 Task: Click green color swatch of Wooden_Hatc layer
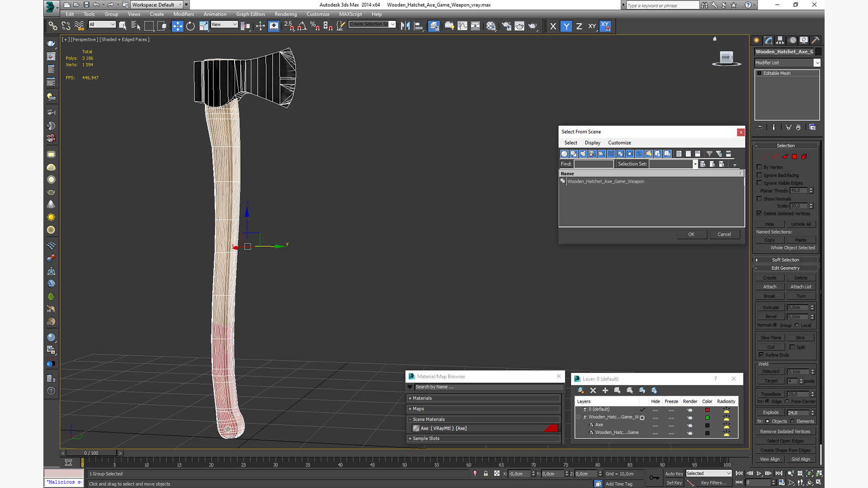[708, 418]
